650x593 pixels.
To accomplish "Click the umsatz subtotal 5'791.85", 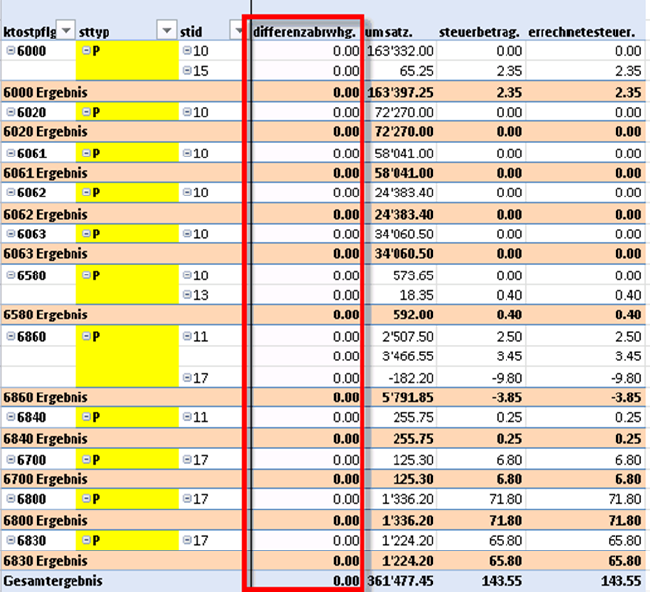I will point(407,397).
